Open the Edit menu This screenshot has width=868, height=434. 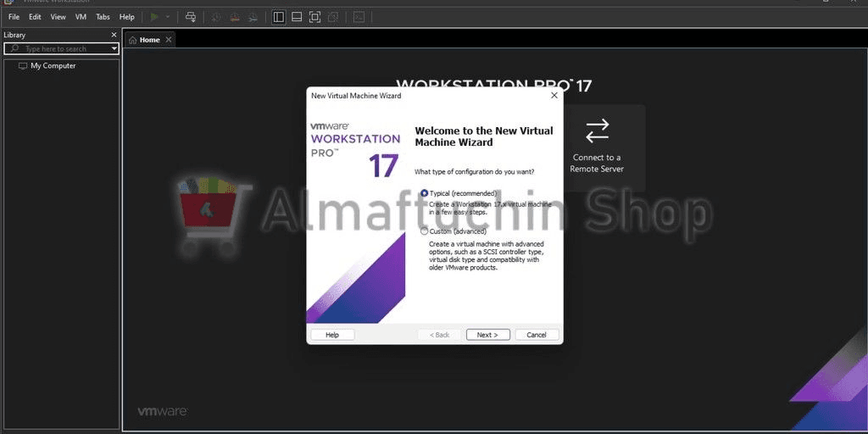tap(35, 17)
